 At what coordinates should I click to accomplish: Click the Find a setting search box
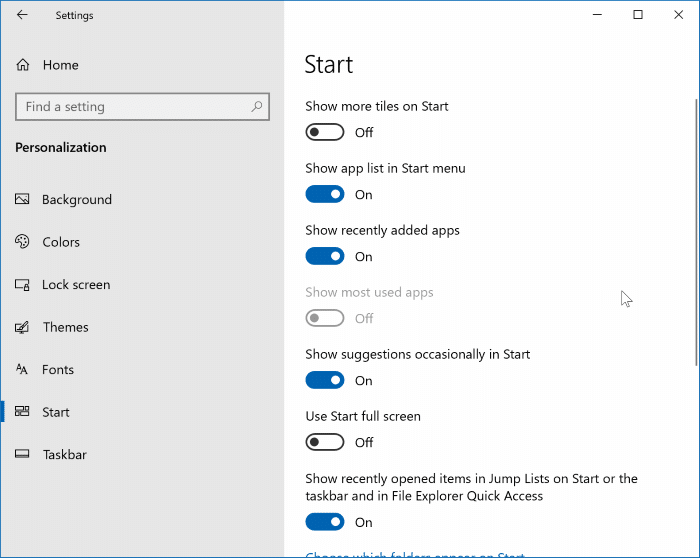[142, 107]
